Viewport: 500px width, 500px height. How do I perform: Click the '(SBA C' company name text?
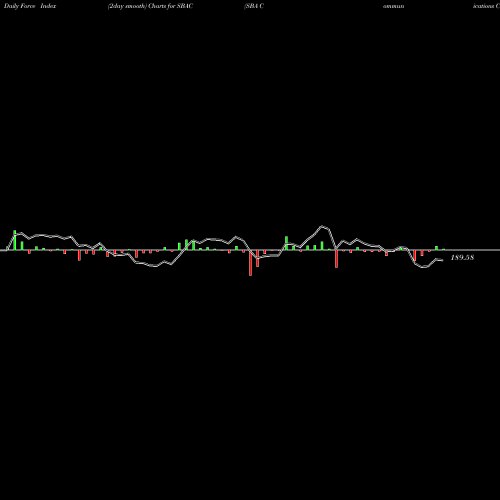tap(254, 6)
